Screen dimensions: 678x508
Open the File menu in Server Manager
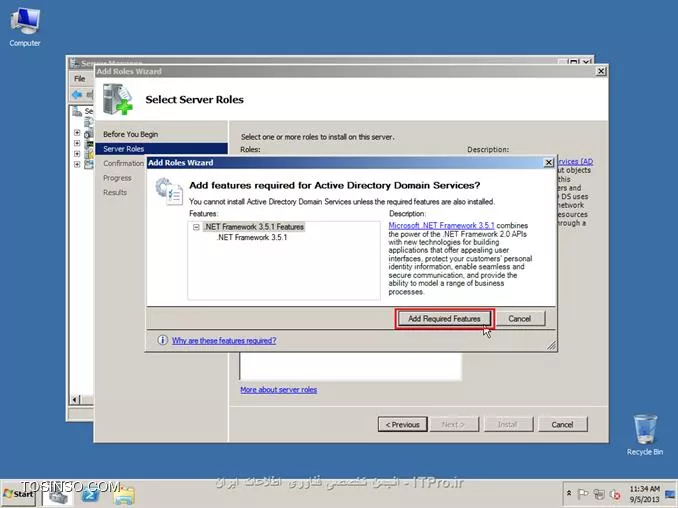80,79
